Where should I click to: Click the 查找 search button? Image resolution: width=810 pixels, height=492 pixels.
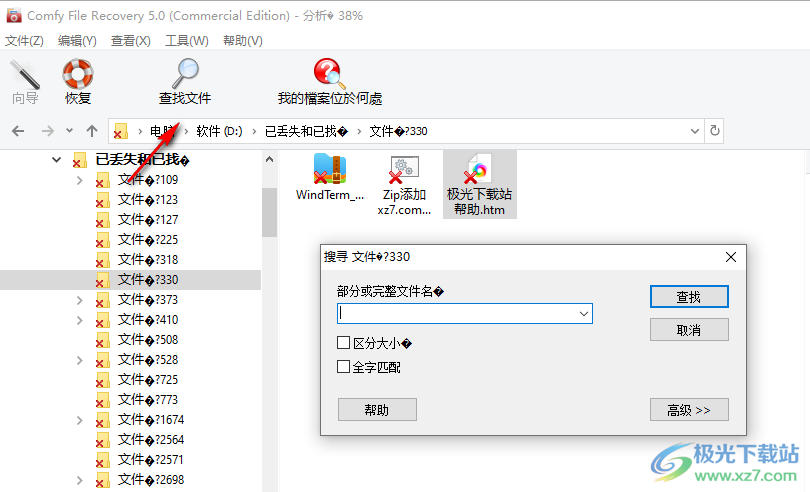[689, 297]
